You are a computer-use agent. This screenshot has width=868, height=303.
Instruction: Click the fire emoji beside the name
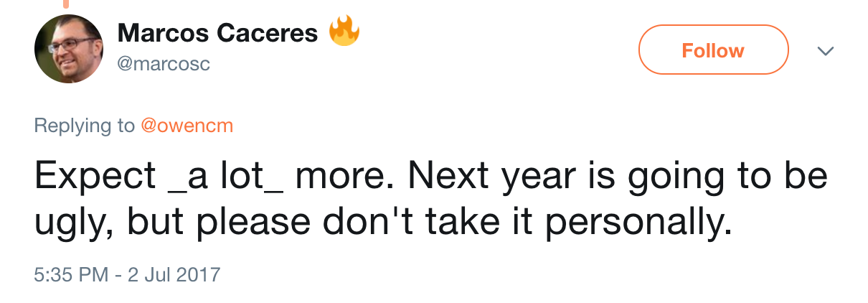tap(344, 32)
